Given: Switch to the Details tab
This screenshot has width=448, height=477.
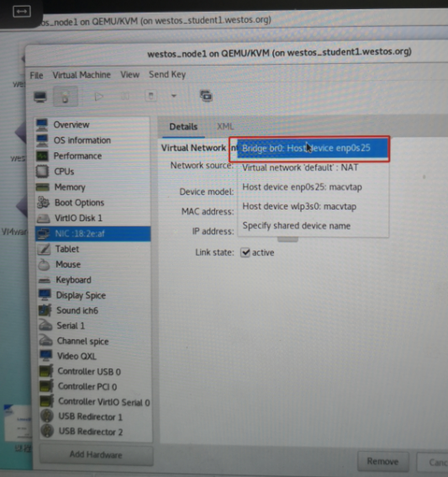Looking at the screenshot, I should point(183,127).
